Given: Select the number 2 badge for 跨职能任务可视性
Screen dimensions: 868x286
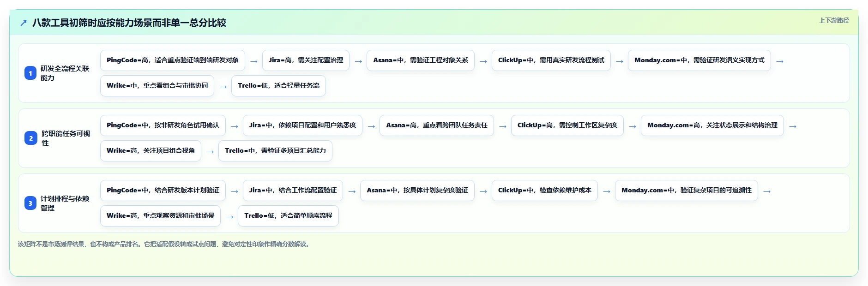Looking at the screenshot, I should pos(31,138).
